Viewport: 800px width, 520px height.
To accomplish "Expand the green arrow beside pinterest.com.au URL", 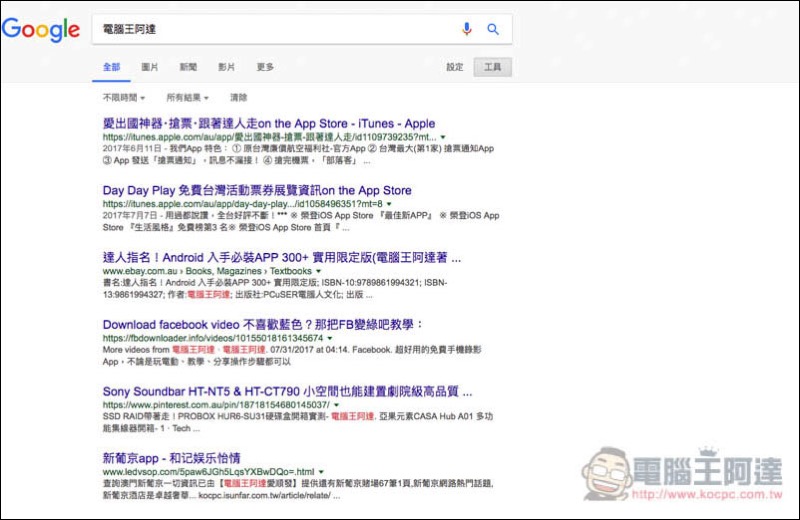I will (335, 405).
